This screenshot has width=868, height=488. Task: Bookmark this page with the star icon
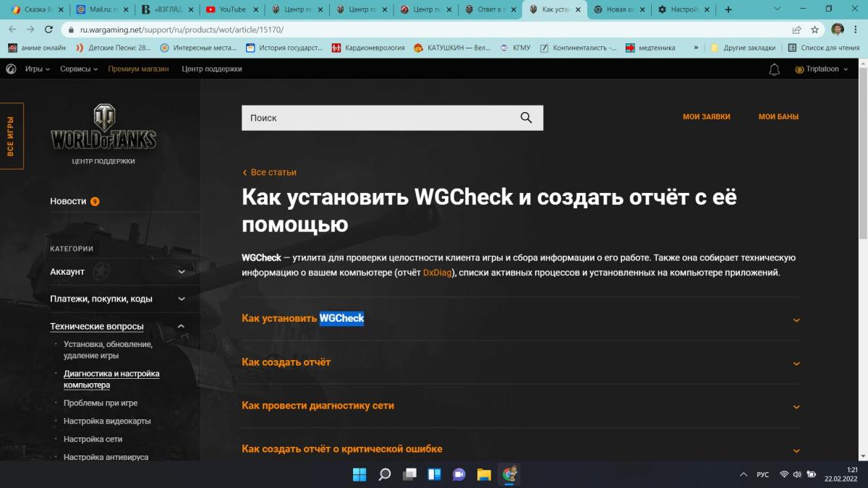[x=814, y=30]
